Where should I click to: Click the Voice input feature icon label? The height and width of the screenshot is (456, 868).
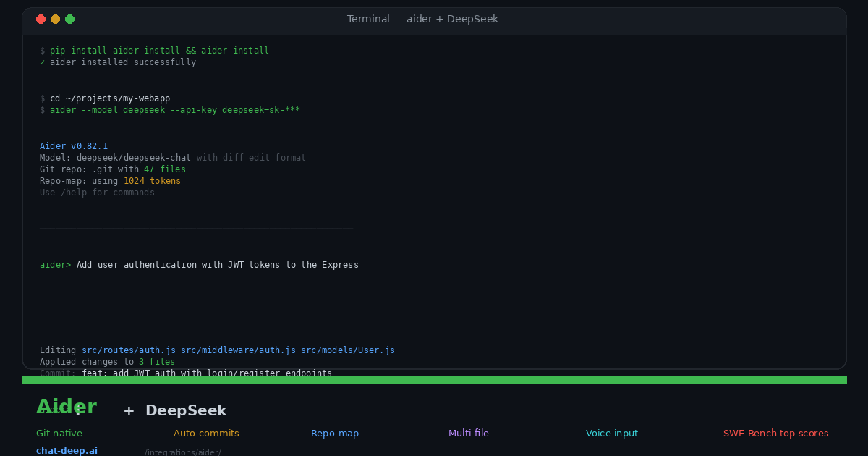point(612,433)
